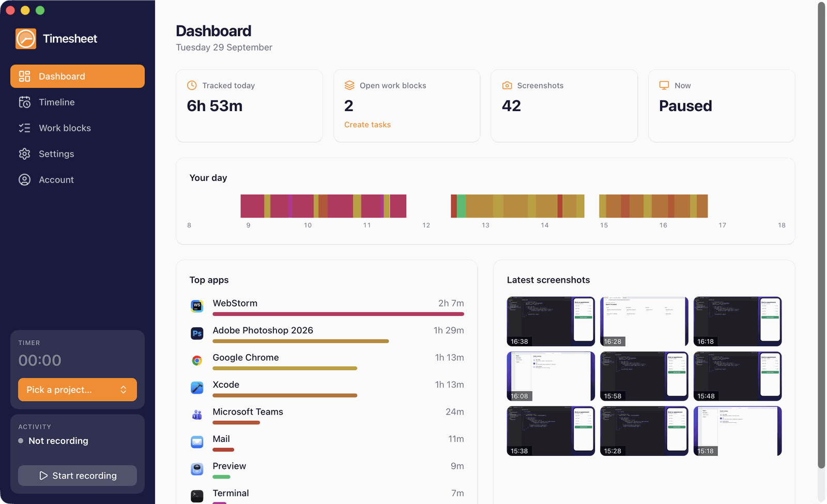827x504 pixels.
Task: Click the Microsoft Teams app icon
Action: point(197,415)
